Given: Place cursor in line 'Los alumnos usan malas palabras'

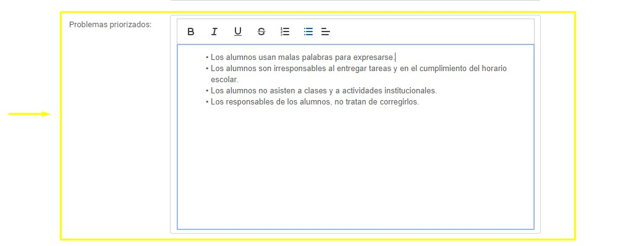Looking at the screenshot, I should tap(303, 57).
